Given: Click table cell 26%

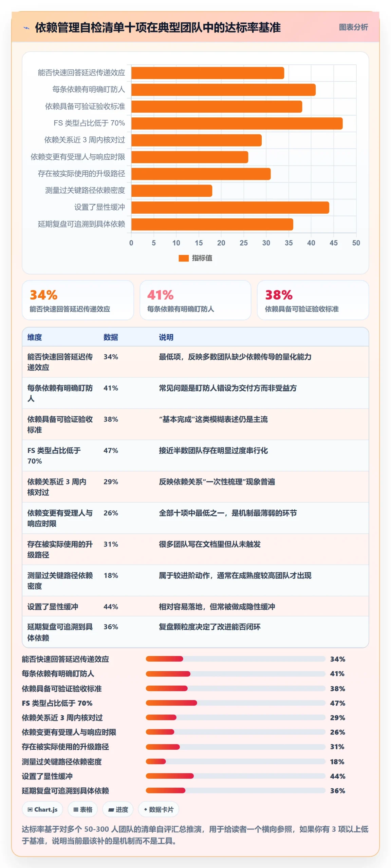Looking at the screenshot, I should tap(111, 513).
